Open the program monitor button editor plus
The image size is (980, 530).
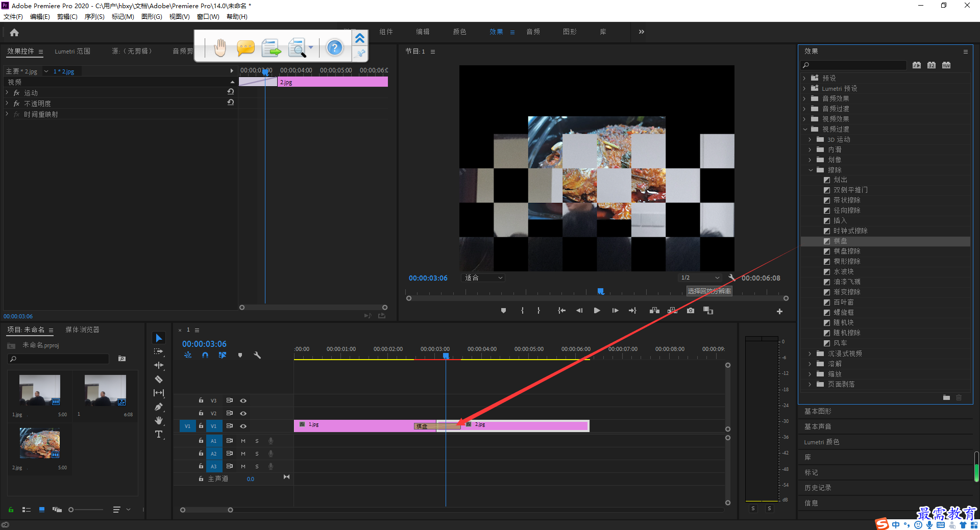pyautogui.click(x=779, y=311)
